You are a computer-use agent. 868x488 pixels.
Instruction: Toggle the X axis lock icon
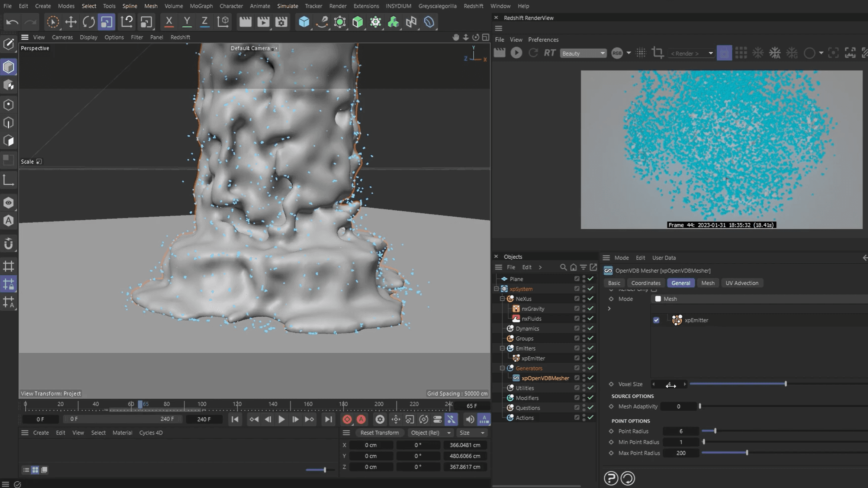(x=169, y=22)
